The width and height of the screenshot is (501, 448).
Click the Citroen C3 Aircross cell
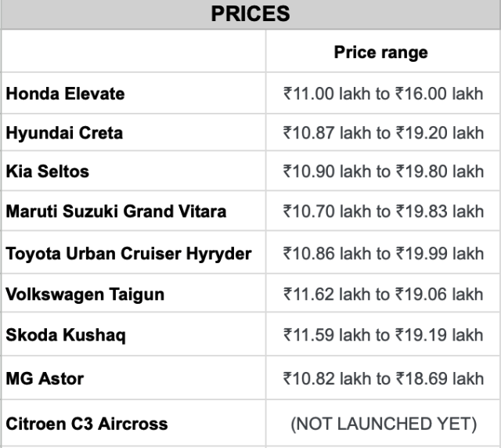click(x=86, y=424)
